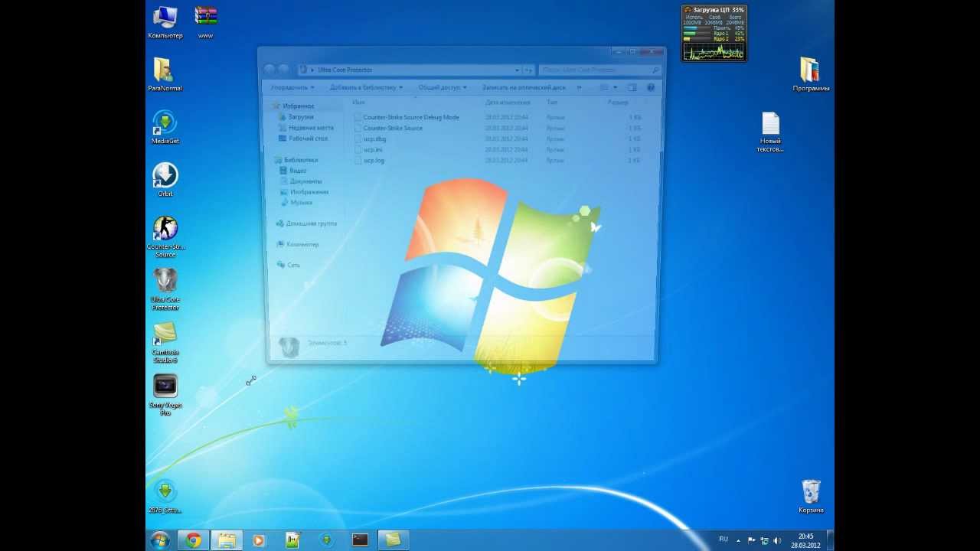Click the search field in Explorer window
Screen dimensions: 980x551
click(599, 70)
